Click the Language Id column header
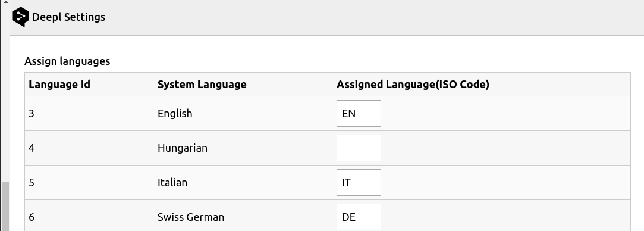 click(x=59, y=85)
